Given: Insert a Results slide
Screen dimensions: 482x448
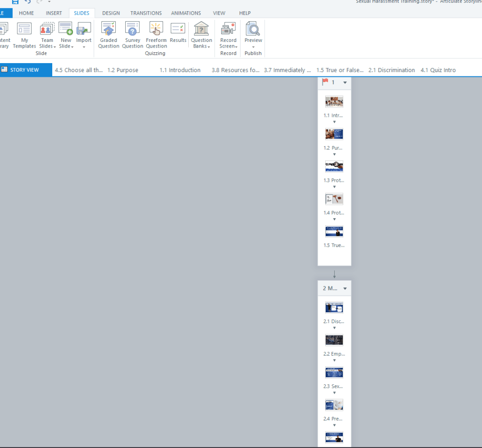Looking at the screenshot, I should click(178, 30).
